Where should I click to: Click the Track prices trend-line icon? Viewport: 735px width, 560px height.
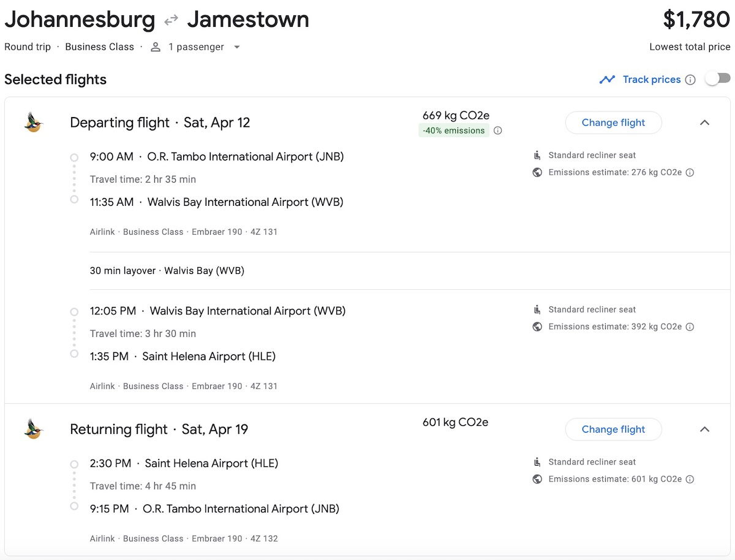click(x=607, y=80)
